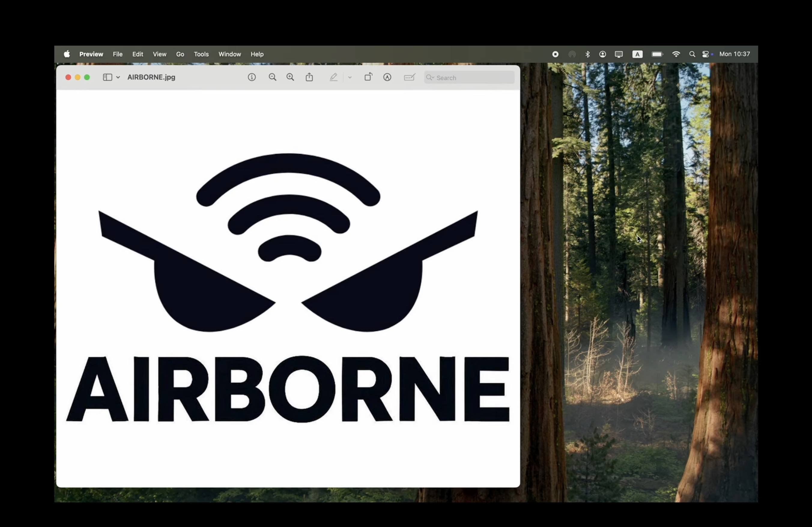Open the Tools menu

click(201, 54)
